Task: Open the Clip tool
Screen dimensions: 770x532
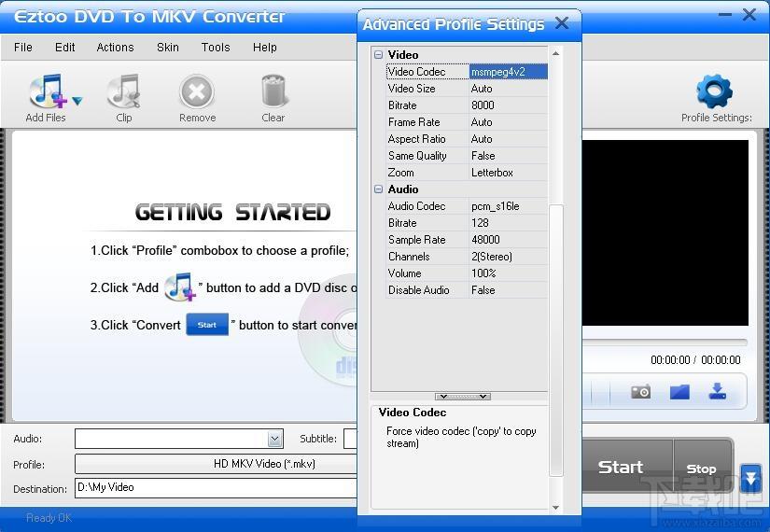Action: [123, 92]
